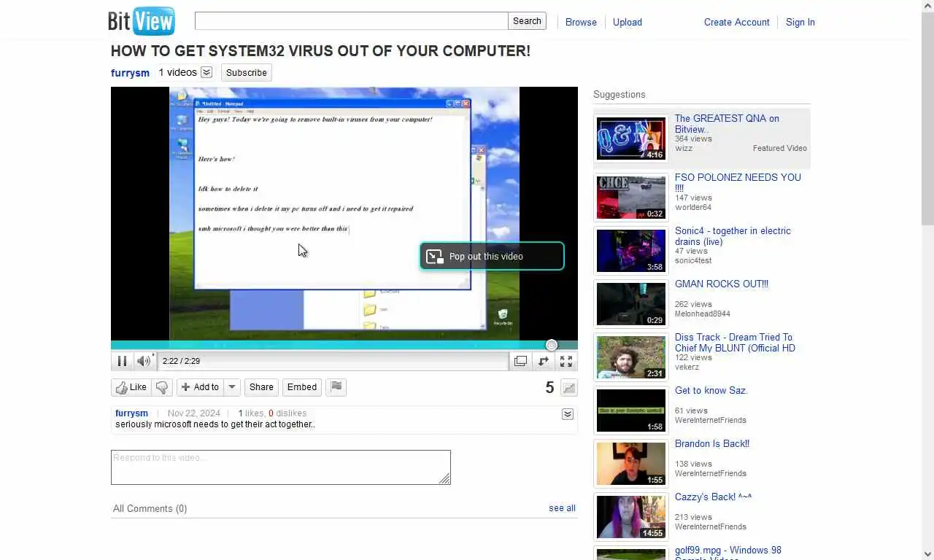Open GMAN ROCKS OUT!!! thumbnail
This screenshot has height=560, width=934.
(631, 304)
